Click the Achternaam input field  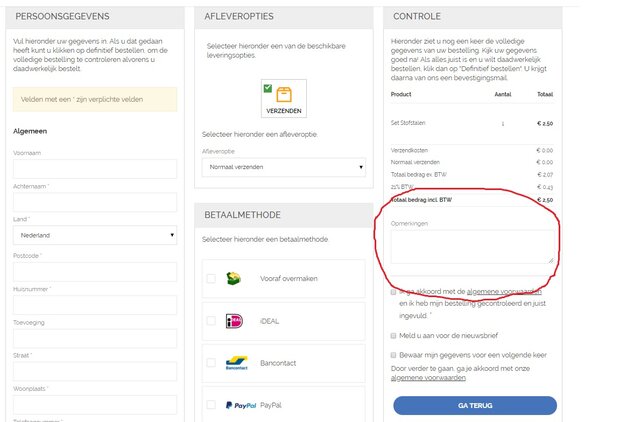(95, 202)
